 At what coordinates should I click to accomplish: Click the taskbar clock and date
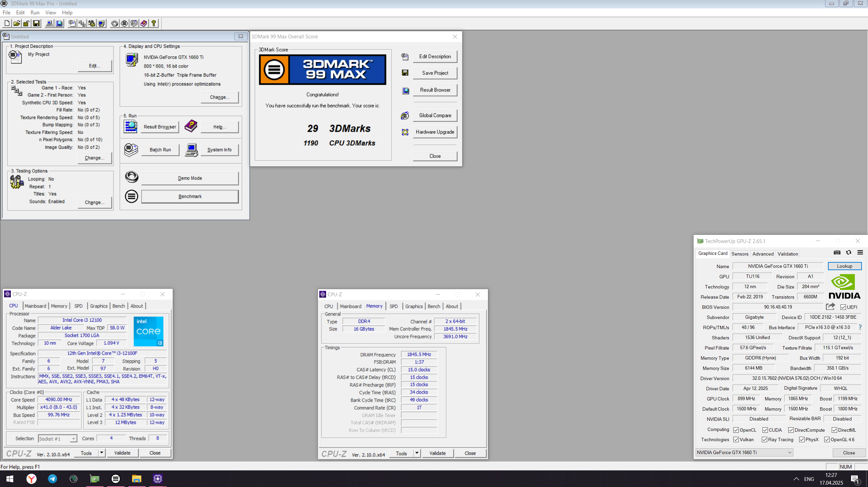click(x=831, y=479)
